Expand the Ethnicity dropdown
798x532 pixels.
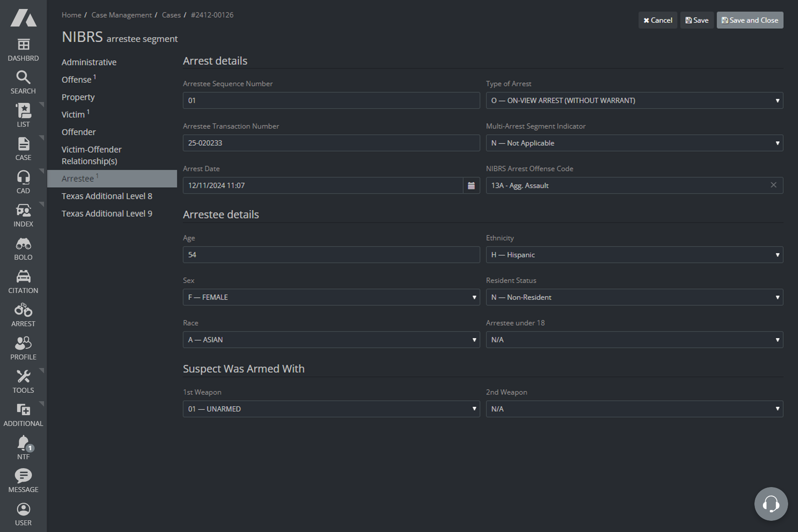click(x=634, y=254)
